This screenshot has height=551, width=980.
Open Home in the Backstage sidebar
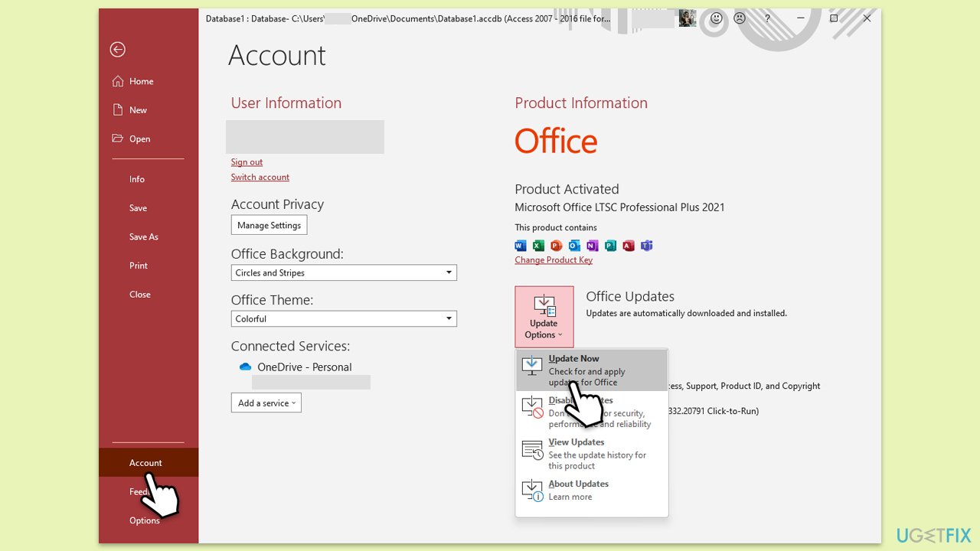point(149,81)
